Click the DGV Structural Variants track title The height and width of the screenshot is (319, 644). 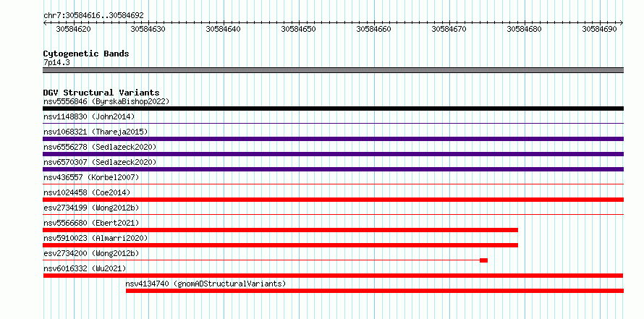101,93
